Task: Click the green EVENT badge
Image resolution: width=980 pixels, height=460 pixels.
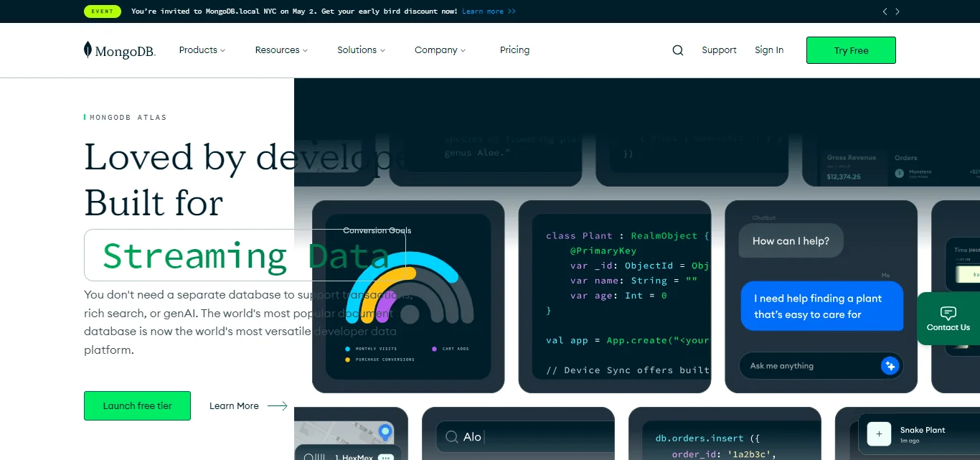Action: pos(103,11)
